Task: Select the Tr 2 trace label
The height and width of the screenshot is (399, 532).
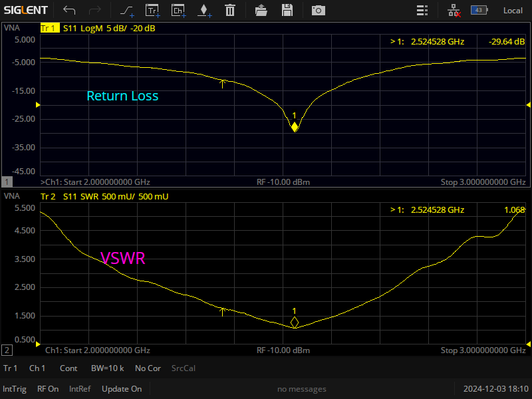Action: click(x=48, y=196)
